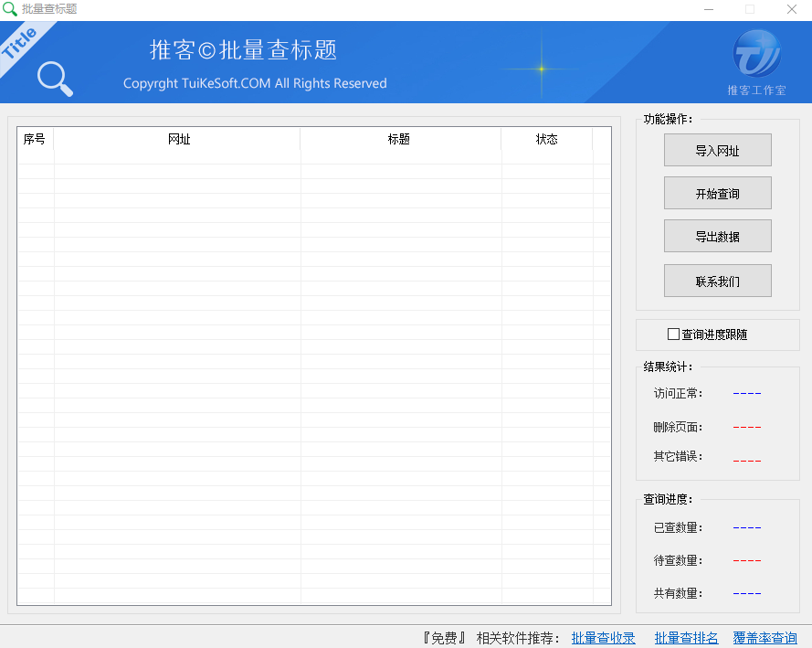Image resolution: width=812 pixels, height=648 pixels.
Task: Click the magnifier icon in the title bar
Action: pyautogui.click(x=11, y=9)
